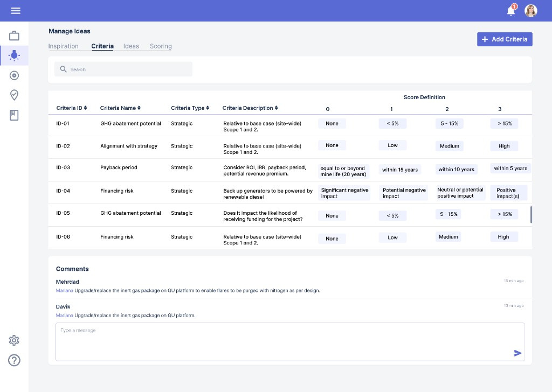Image resolution: width=552 pixels, height=392 pixels.
Task: Click 'Alignment with strategy' criteria name
Action: pos(129,146)
